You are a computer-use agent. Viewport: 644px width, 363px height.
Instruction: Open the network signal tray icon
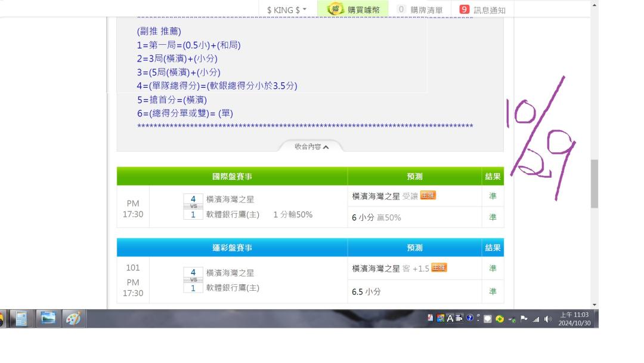[x=535, y=319]
